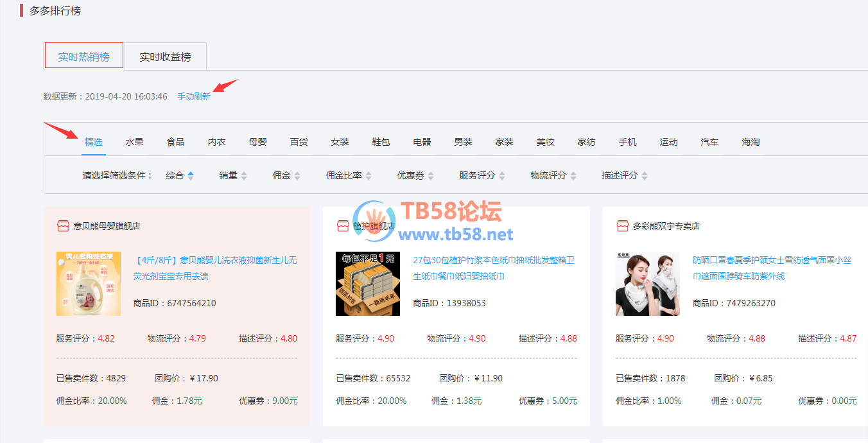Screen dimensions: 868x443
Task: Open the laundry detergent product thumbnail
Action: pyautogui.click(x=89, y=284)
